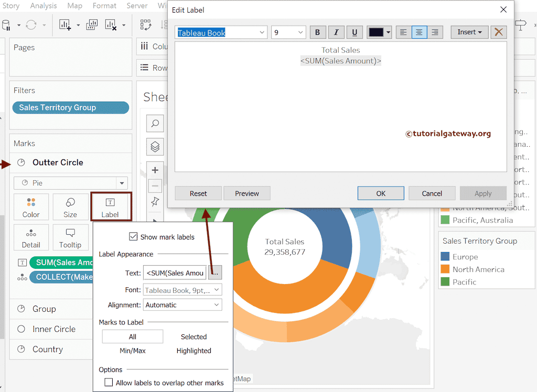Select Highlighted under Marks to Label
This screenshot has height=392, width=537.
(x=194, y=351)
